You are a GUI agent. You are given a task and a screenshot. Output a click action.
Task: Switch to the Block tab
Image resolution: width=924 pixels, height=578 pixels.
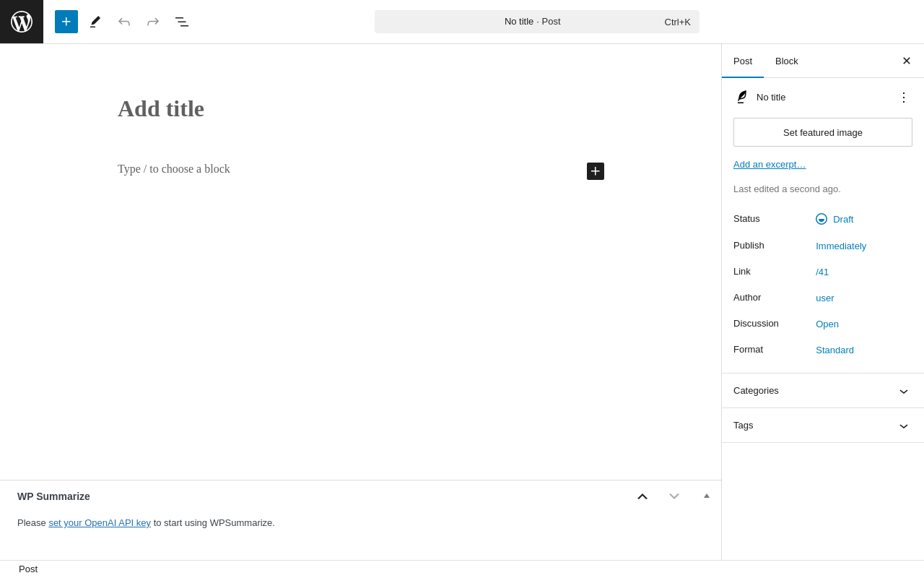click(x=787, y=61)
